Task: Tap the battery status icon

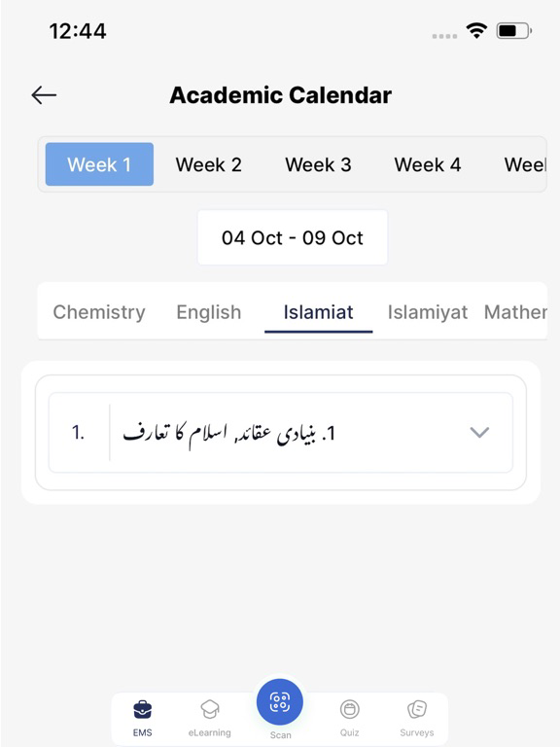Action: pyautogui.click(x=513, y=31)
